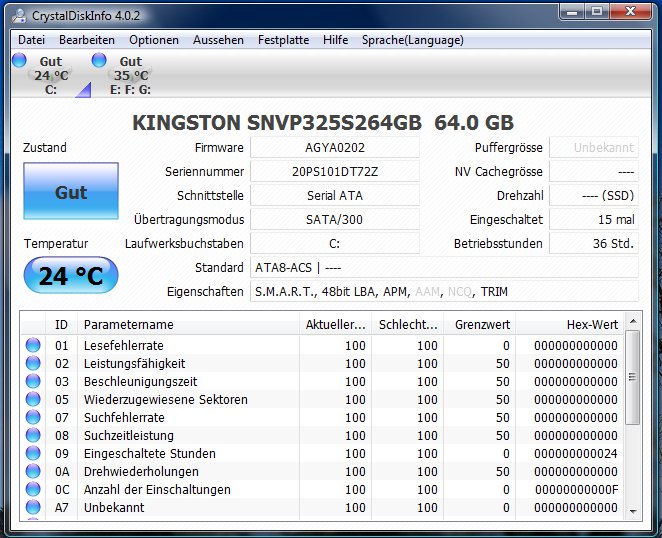
Task: Select the Wiederzugewiesene Sektoren row text
Action: point(166,399)
